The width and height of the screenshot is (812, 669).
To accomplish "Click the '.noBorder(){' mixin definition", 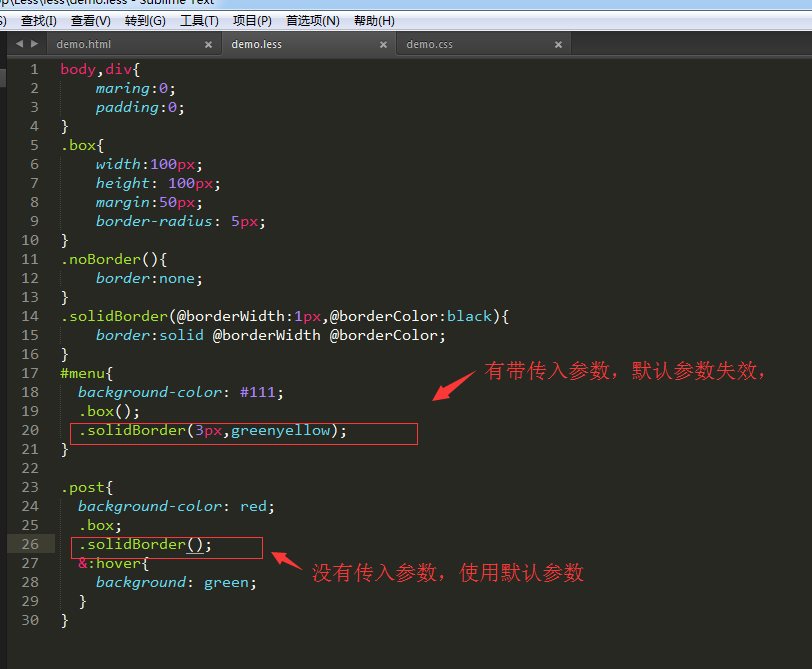I will coord(113,259).
